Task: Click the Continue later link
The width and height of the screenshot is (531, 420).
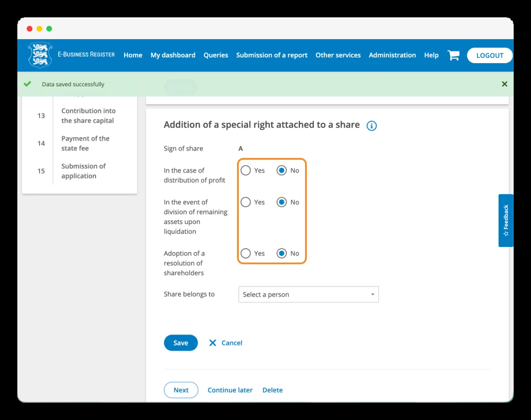Action: coord(230,390)
